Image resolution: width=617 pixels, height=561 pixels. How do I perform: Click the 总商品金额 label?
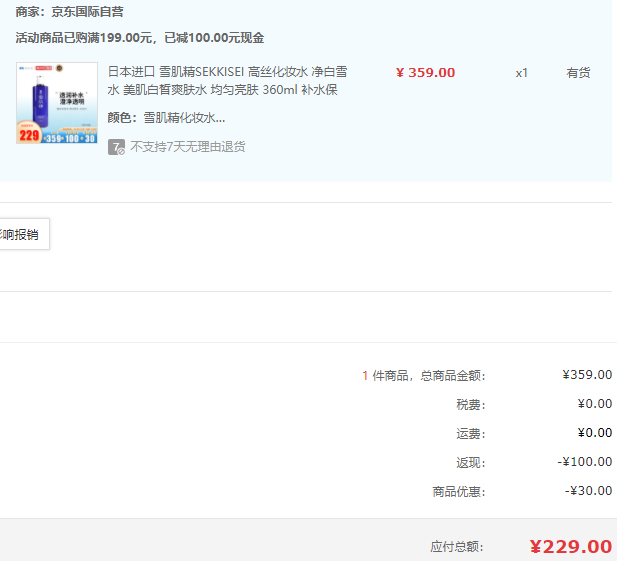(453, 376)
